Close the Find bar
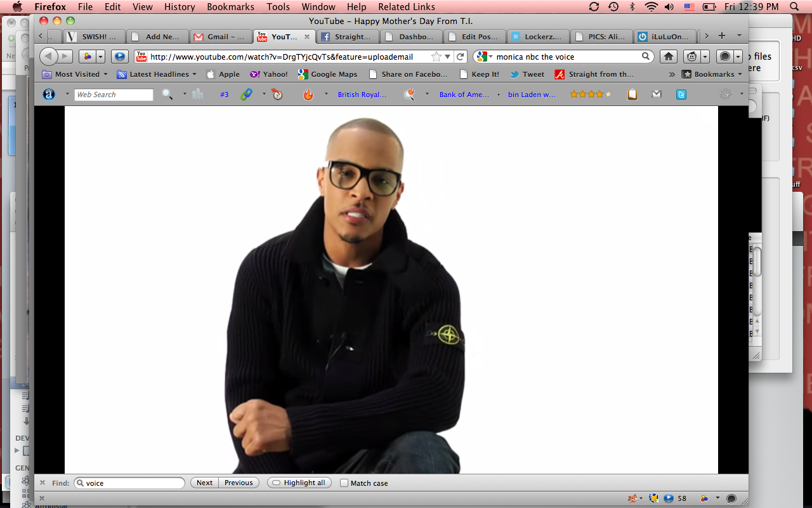Screen dimensions: 812x508 pos(43,483)
